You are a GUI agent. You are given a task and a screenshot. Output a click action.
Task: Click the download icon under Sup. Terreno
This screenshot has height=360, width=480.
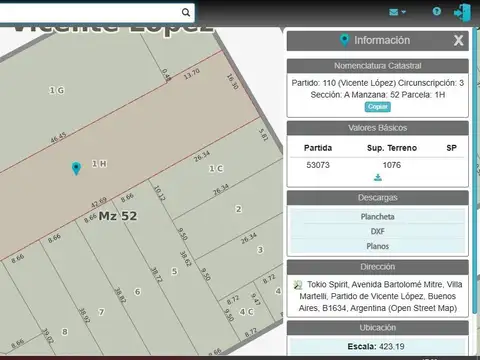(378, 177)
